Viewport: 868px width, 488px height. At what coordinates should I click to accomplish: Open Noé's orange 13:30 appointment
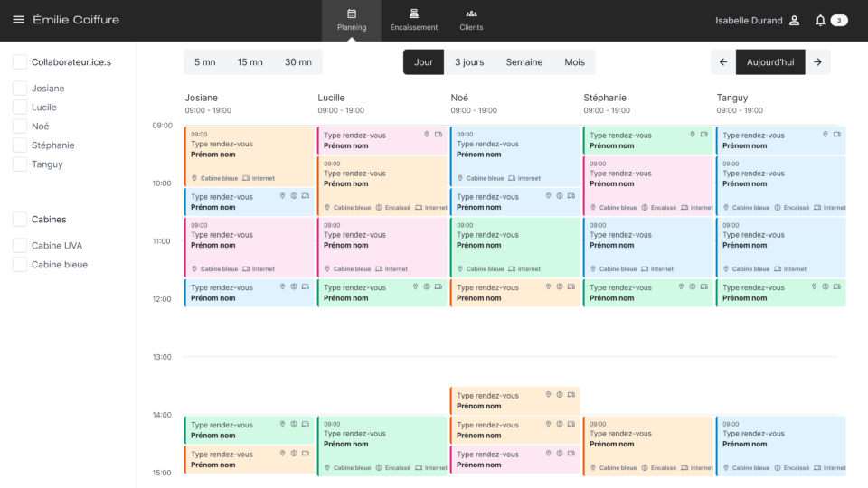pos(514,400)
